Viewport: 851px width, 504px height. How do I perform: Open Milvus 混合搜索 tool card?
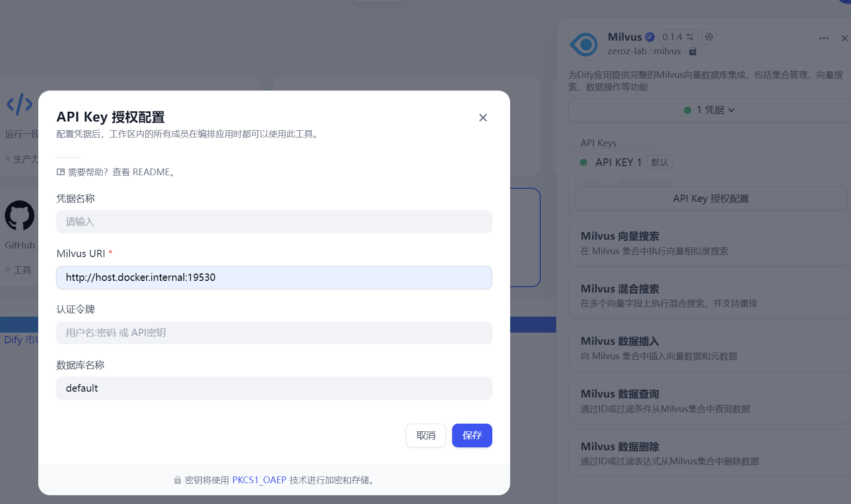710,296
